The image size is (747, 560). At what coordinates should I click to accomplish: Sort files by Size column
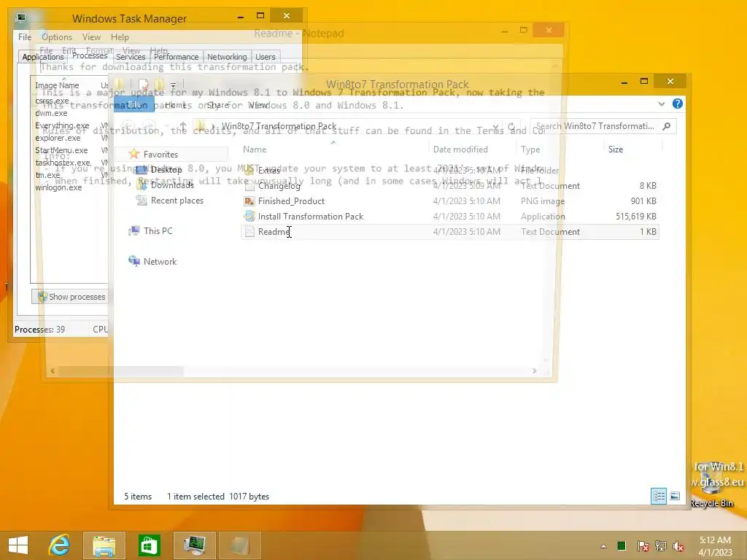[616, 149]
